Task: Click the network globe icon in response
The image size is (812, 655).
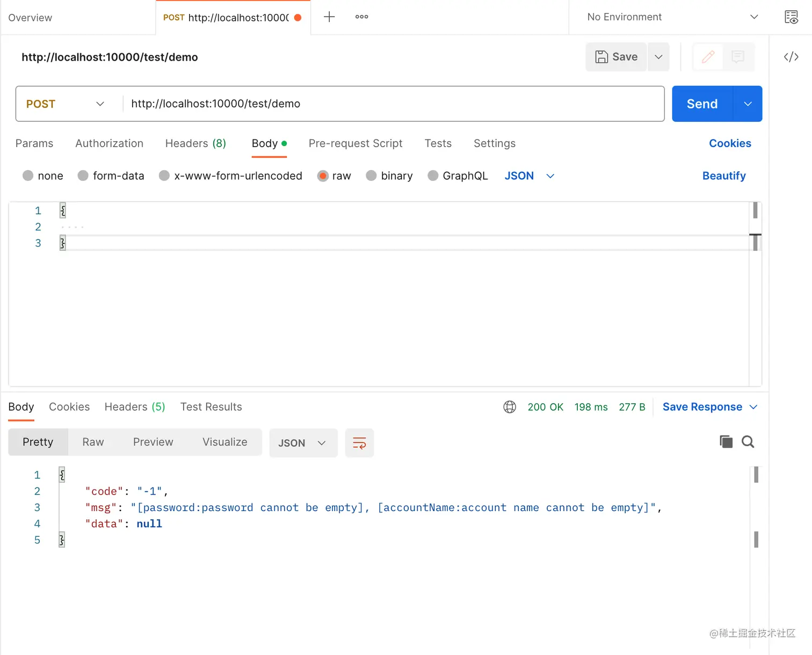Action: (510, 407)
